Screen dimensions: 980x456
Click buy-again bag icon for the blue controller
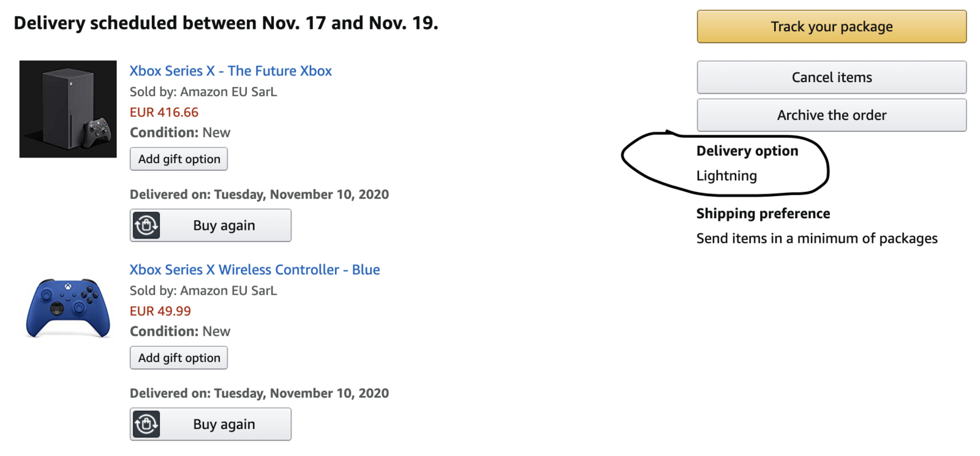(146, 424)
